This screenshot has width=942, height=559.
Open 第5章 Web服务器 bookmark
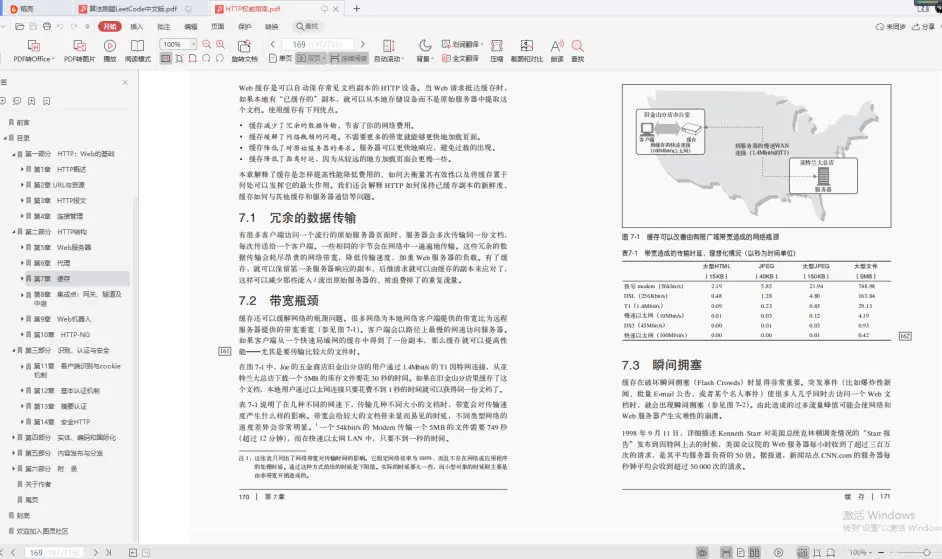tap(62, 248)
